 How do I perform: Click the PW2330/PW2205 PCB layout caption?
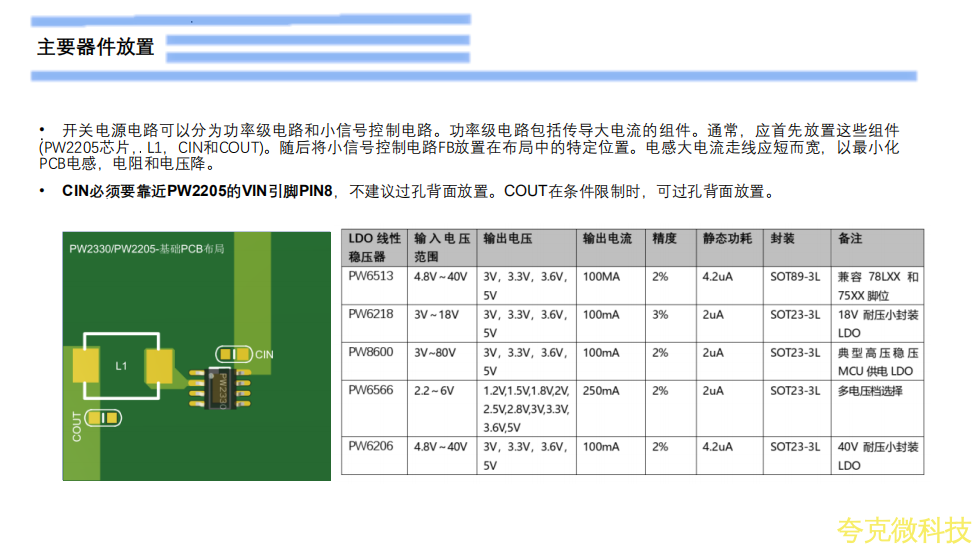tap(146, 248)
